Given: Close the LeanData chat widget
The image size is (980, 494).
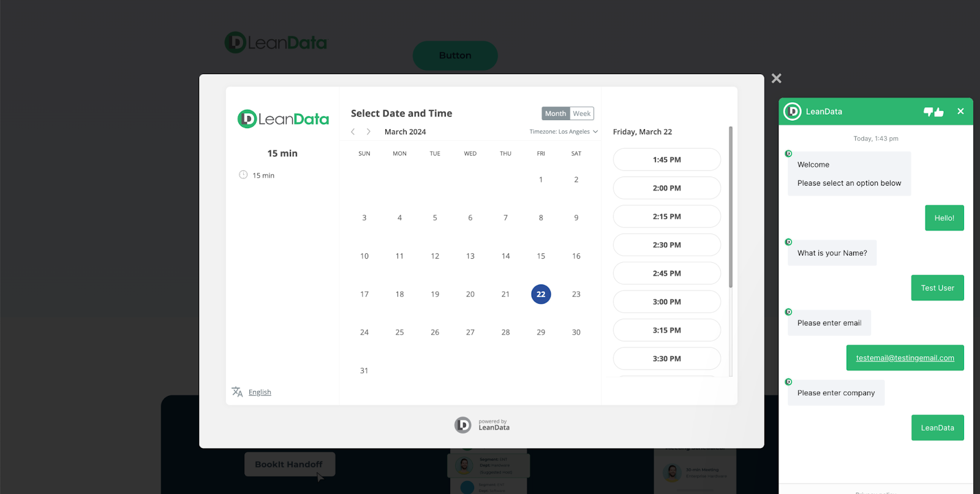Looking at the screenshot, I should pos(960,112).
